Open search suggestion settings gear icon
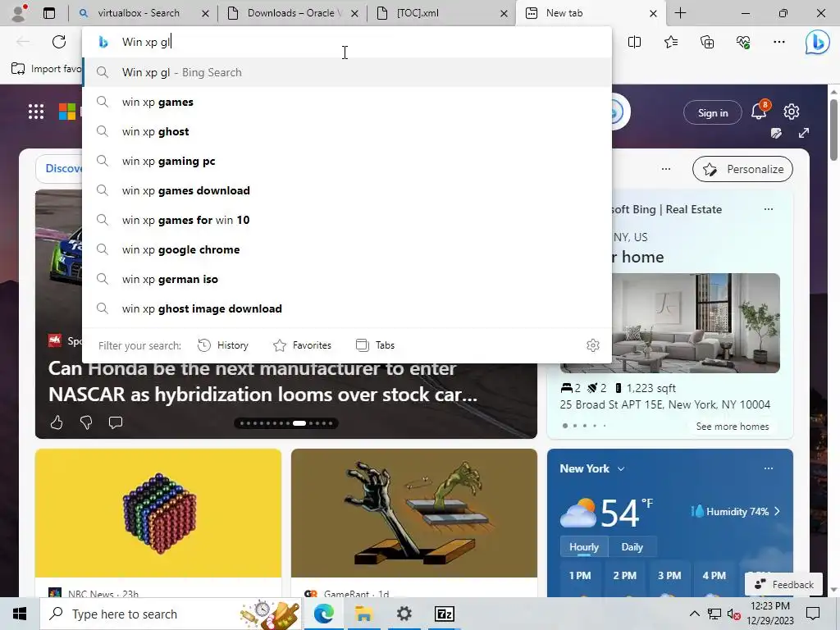The image size is (840, 630). (592, 345)
